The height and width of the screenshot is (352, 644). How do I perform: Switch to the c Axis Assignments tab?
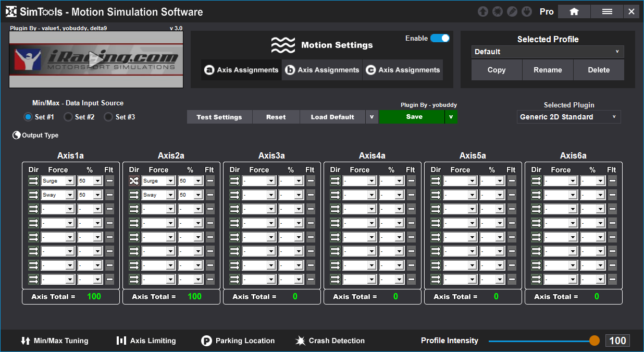tap(403, 70)
